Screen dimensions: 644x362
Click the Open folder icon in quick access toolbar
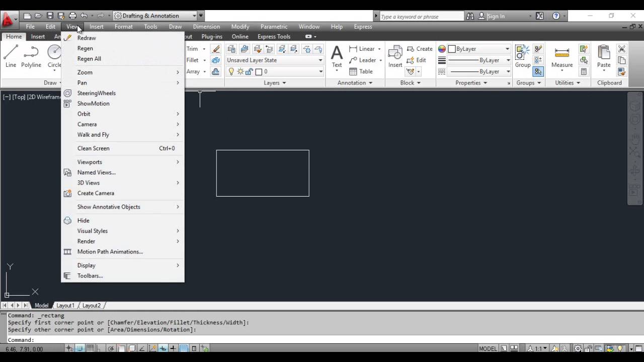(x=38, y=16)
